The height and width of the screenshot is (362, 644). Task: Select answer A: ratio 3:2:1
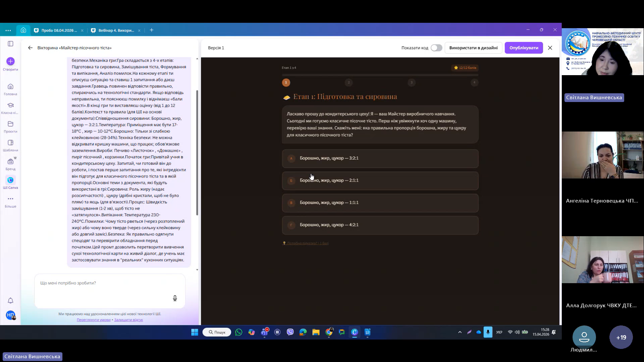pos(380,158)
